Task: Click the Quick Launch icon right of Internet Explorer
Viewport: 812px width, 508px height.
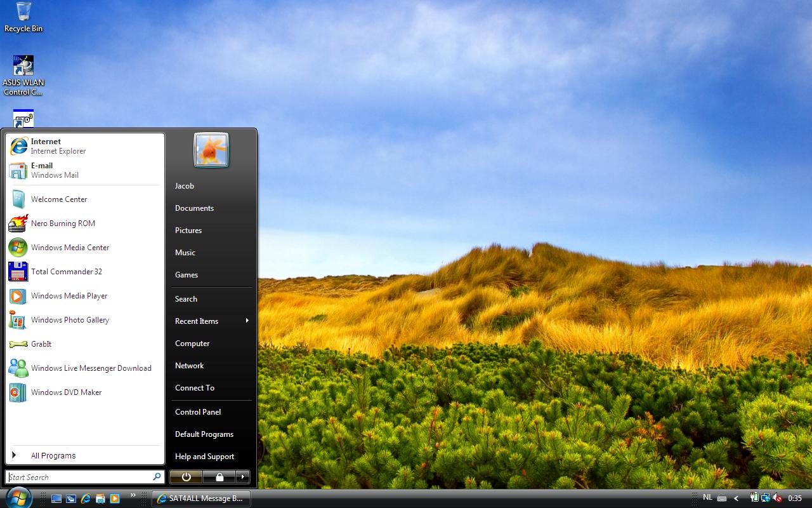Action: [x=100, y=498]
